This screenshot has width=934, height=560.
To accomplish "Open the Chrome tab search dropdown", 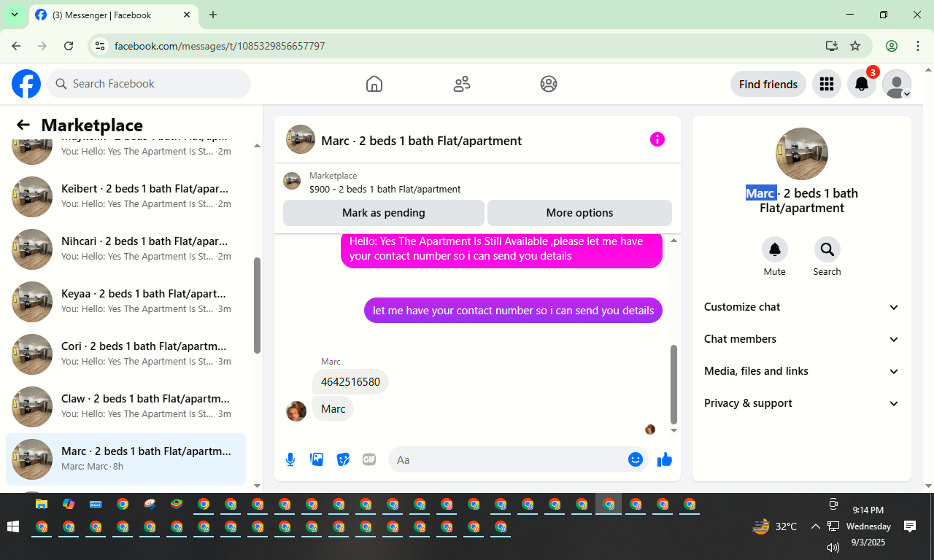I will tap(14, 15).
